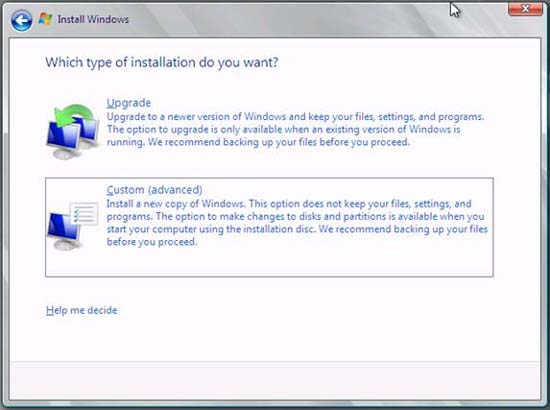Click the 'Install Windows' title text
550x410 pixels.
point(93,19)
